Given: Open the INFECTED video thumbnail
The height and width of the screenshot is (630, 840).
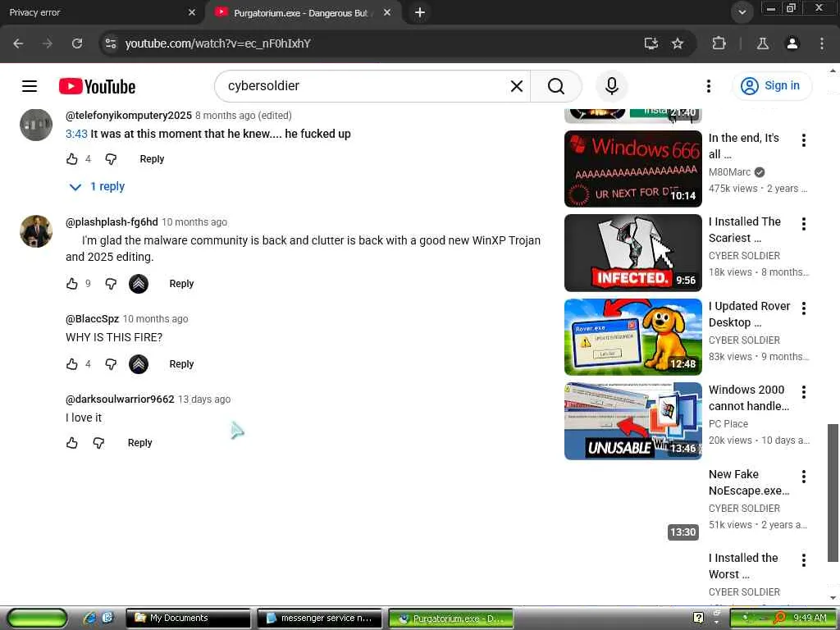Looking at the screenshot, I should pos(632,253).
